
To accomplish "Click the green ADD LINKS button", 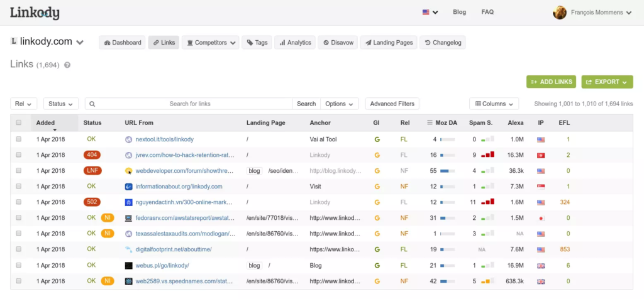I will [x=551, y=82].
